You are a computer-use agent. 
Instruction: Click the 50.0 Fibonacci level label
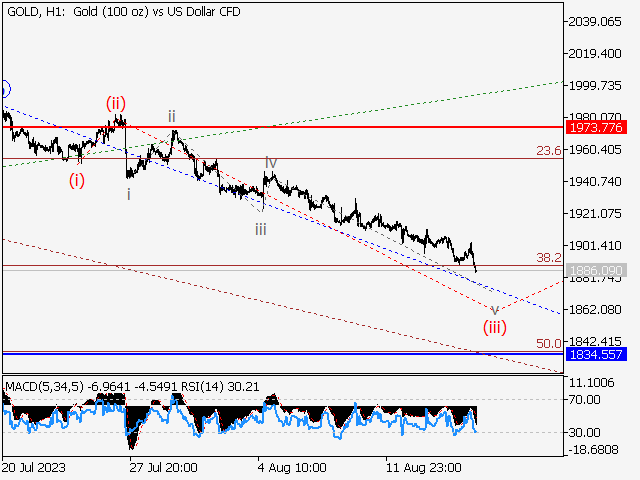click(549, 344)
